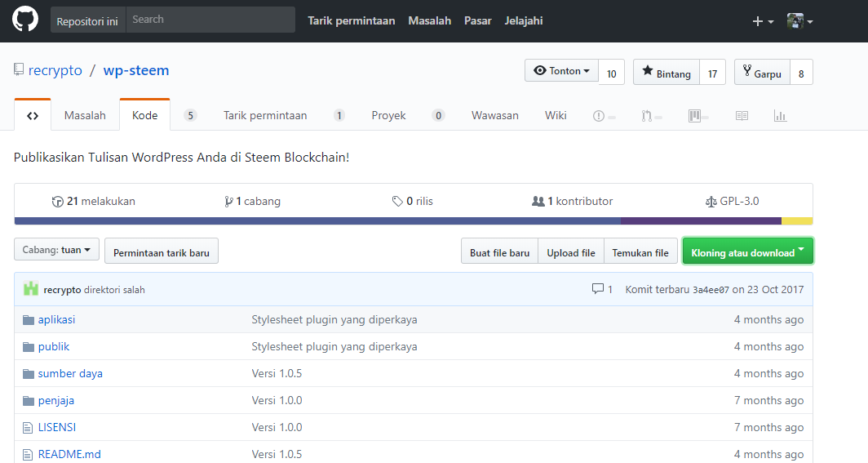Click the repository book icon beside recrypto

[x=19, y=69]
